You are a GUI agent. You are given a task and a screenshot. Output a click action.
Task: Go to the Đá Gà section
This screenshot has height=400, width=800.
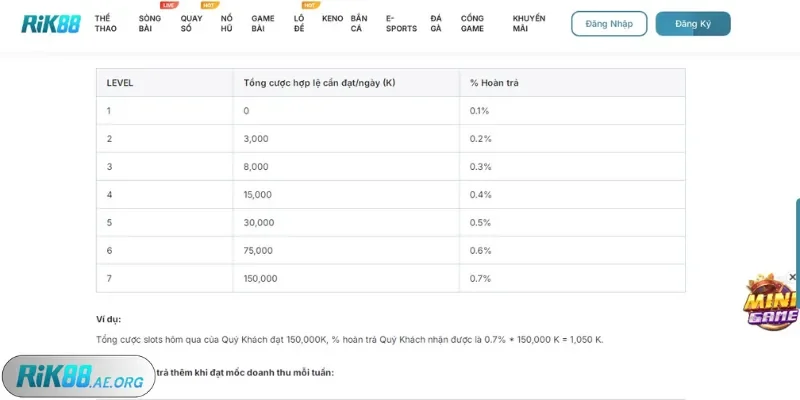click(436, 24)
